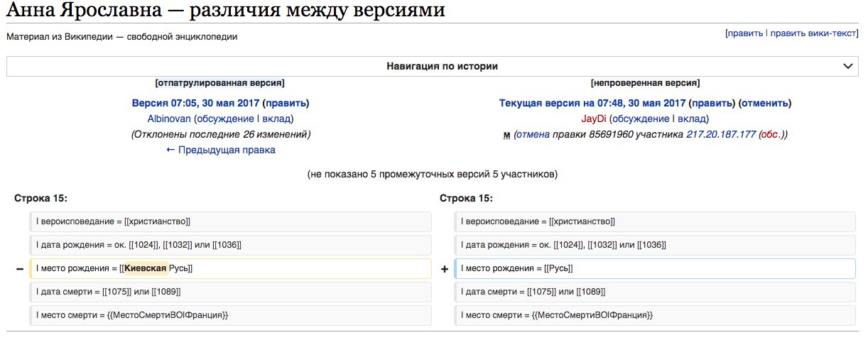The height and width of the screenshot is (340, 868).
Task: Go to ← Предыдущая правка
Action: [x=221, y=150]
